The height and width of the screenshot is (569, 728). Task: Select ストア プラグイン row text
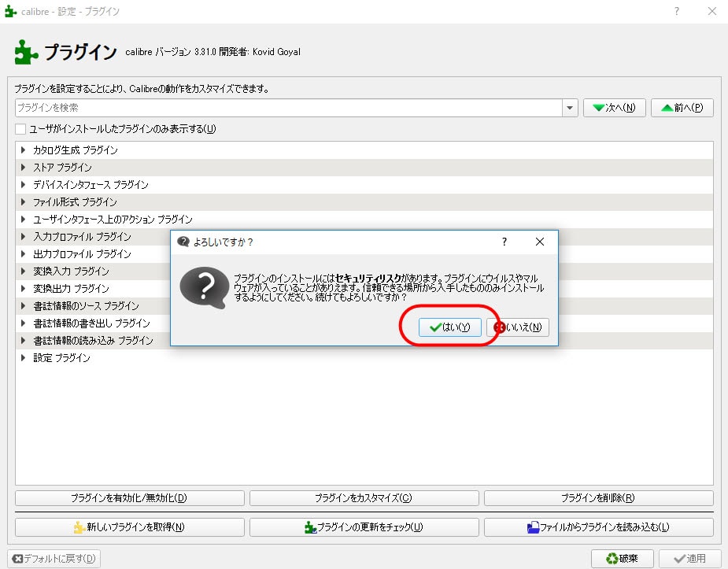[62, 167]
